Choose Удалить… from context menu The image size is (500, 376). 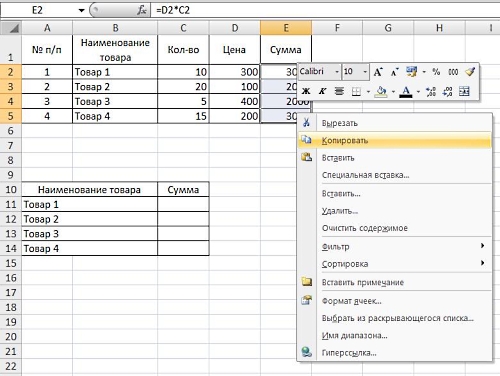pyautogui.click(x=395, y=211)
